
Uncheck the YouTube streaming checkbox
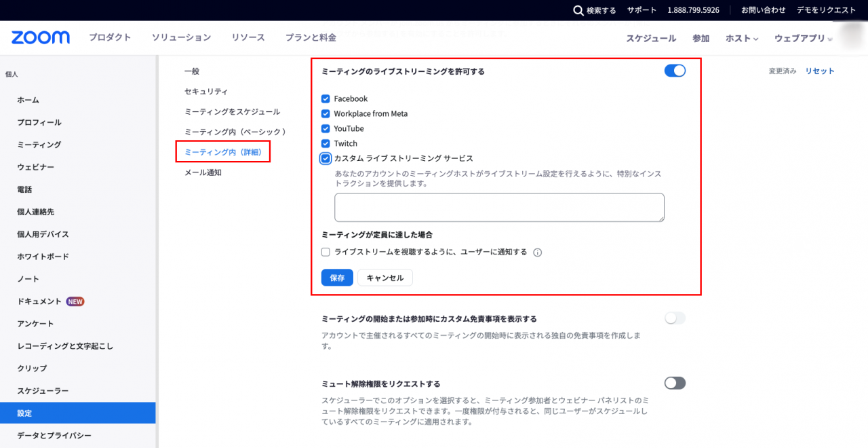325,129
